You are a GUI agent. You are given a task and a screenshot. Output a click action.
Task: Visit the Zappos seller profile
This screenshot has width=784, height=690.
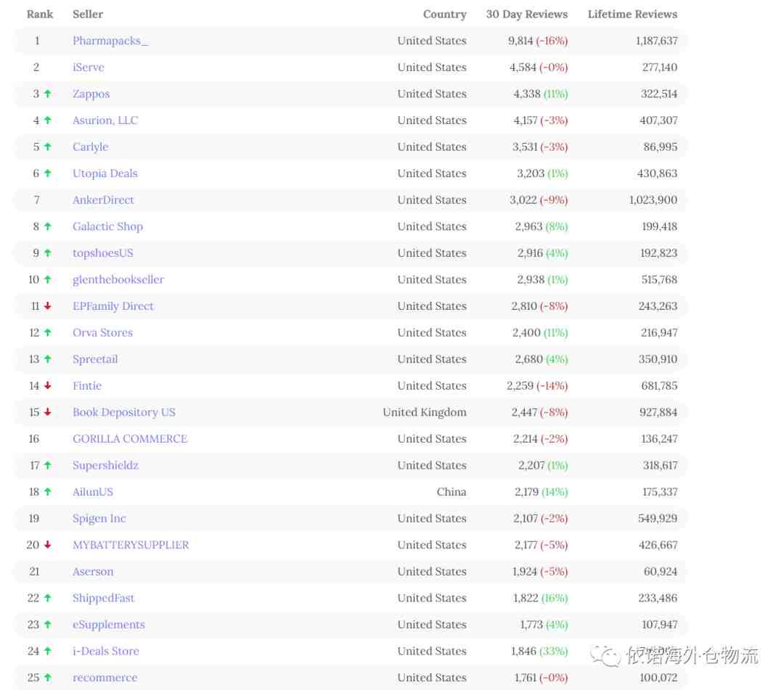coord(91,94)
